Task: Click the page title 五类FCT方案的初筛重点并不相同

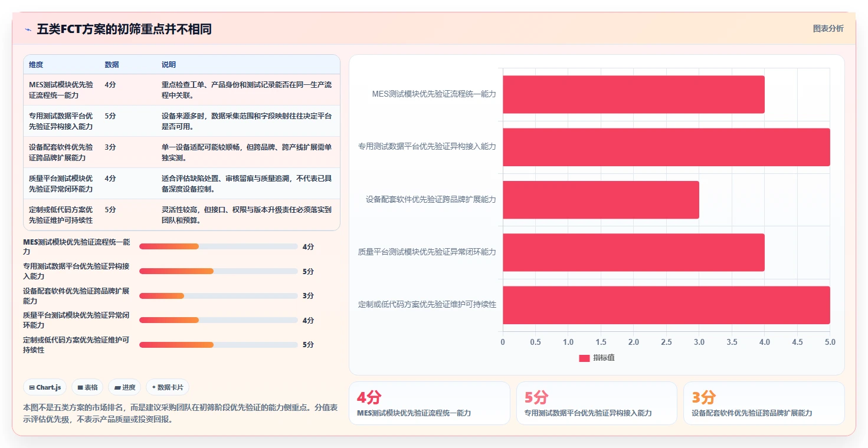Action: 124,29
